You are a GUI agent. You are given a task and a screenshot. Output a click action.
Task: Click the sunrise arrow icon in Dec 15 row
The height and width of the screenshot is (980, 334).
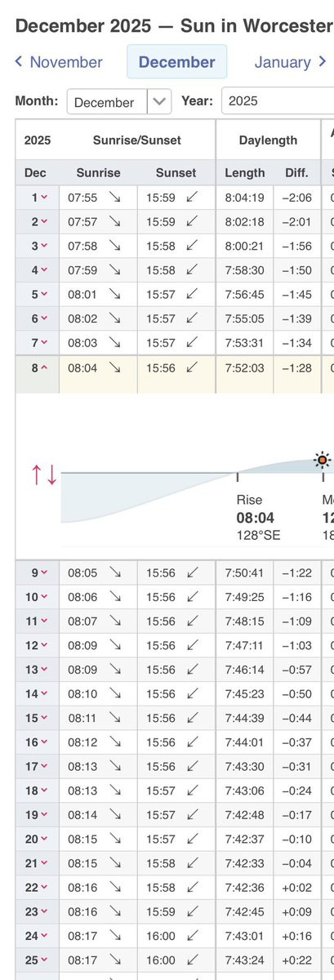[x=114, y=718]
